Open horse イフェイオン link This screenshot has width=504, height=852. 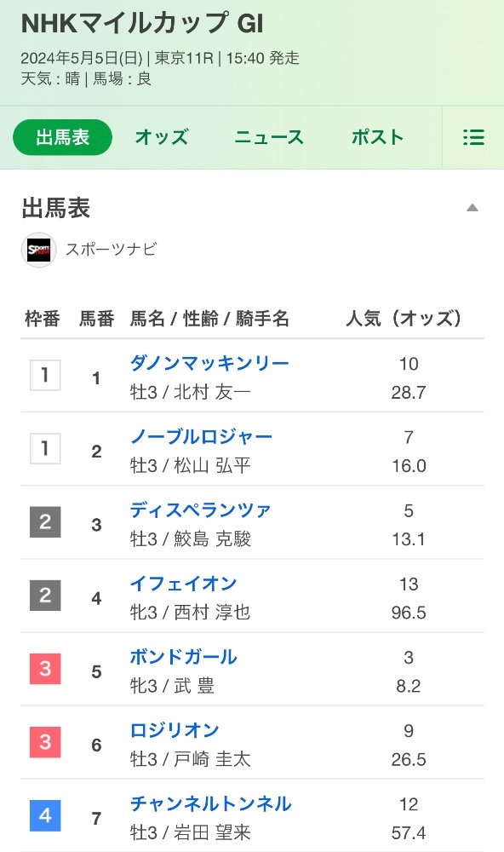pos(184,583)
